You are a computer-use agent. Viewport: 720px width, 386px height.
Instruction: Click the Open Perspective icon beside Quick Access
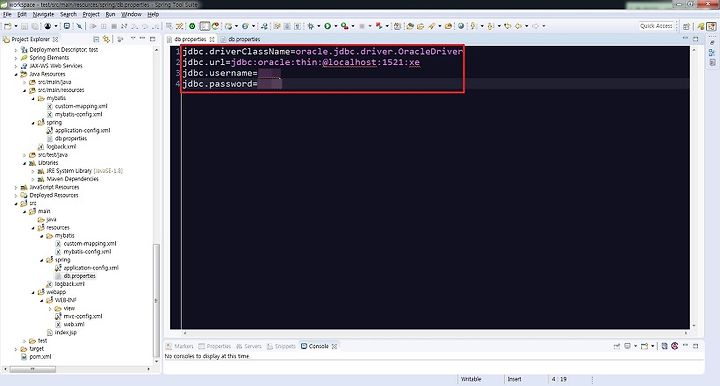click(x=686, y=26)
